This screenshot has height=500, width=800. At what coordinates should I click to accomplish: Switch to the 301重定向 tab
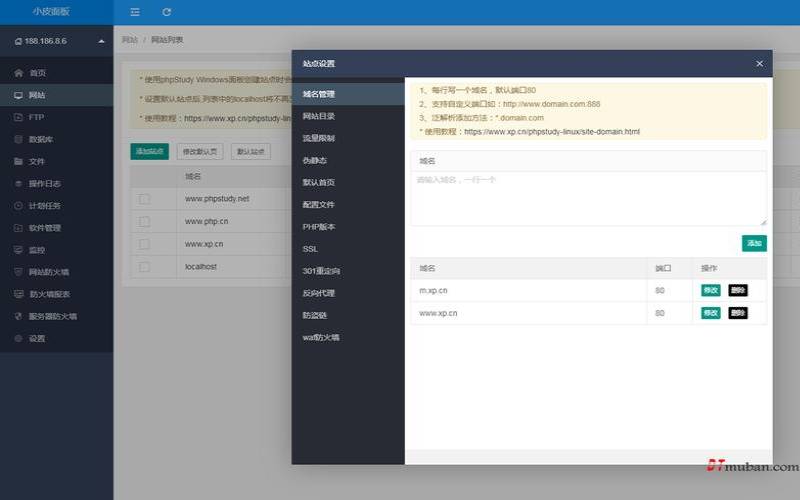(x=348, y=271)
